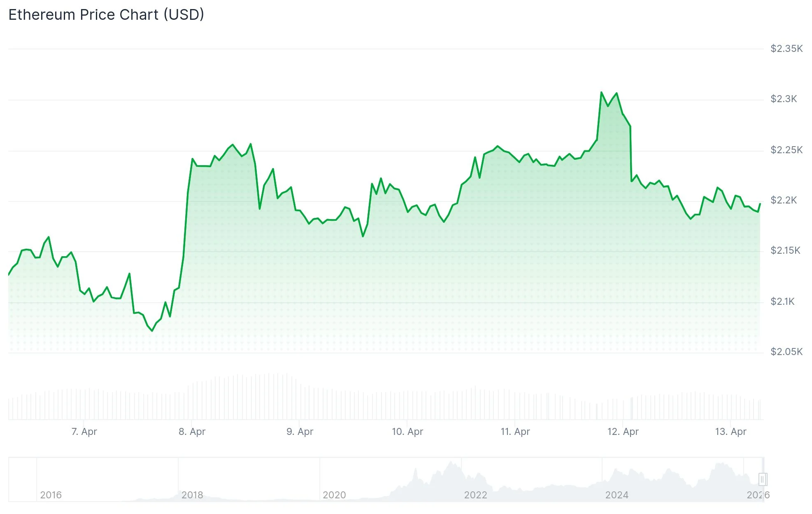Select the 2020 mark in the navigator
The image size is (812, 514).
(334, 495)
